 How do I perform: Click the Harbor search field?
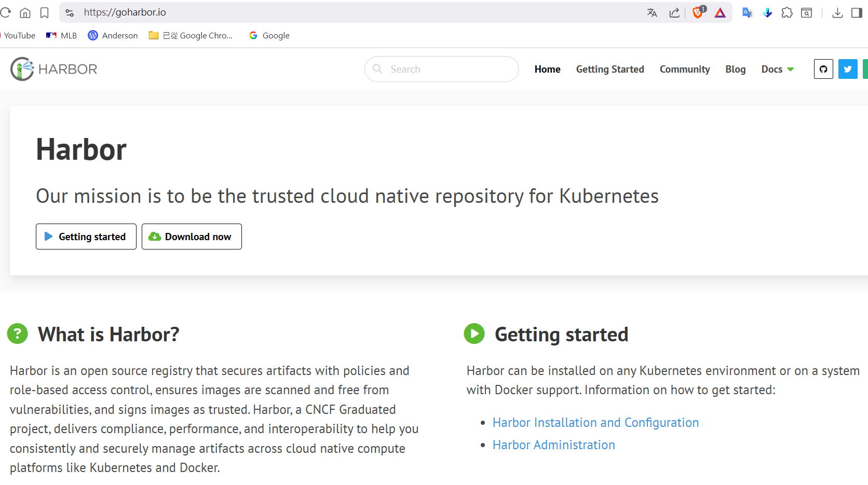(x=441, y=69)
